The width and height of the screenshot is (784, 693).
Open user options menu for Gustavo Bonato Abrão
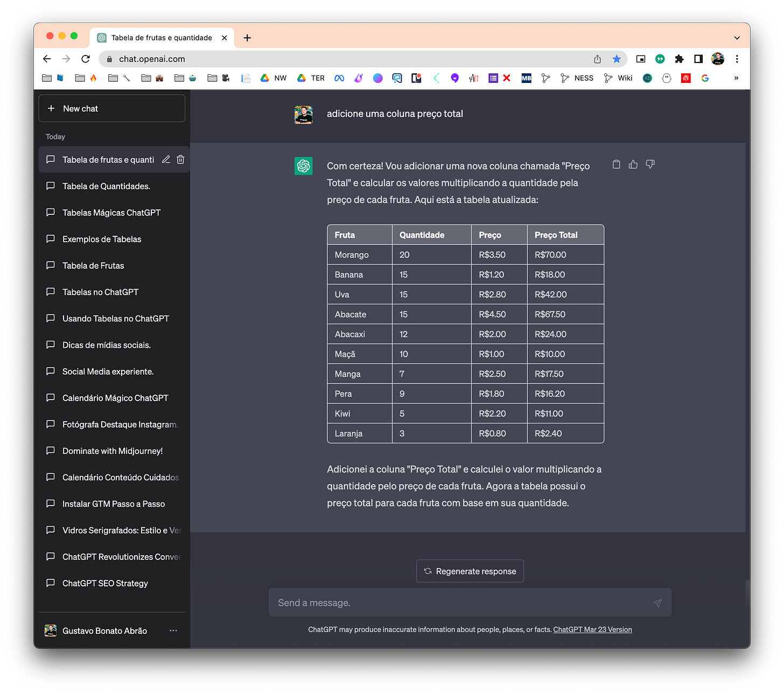click(x=173, y=631)
